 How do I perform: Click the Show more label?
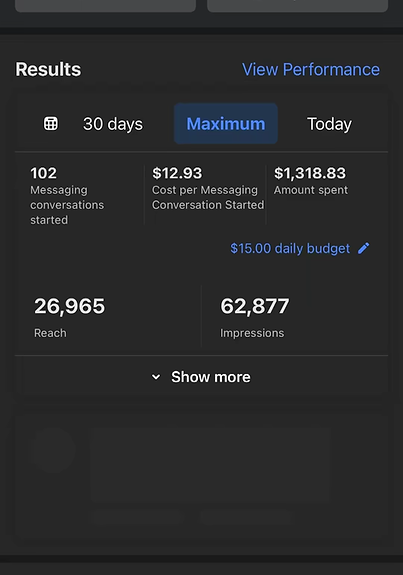(x=211, y=377)
